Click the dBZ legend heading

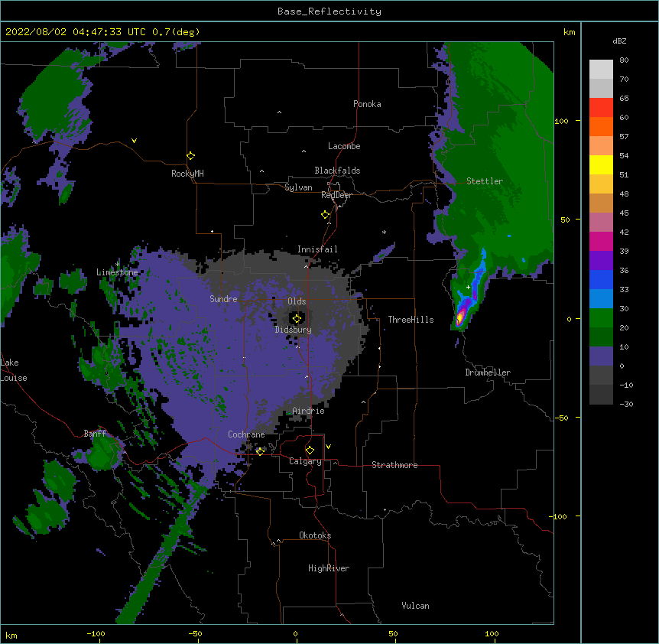click(x=619, y=41)
